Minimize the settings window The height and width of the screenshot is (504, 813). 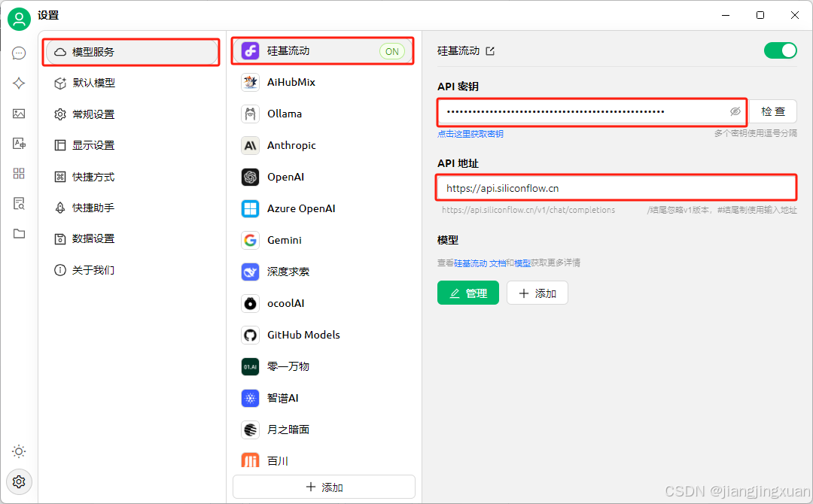(x=726, y=15)
